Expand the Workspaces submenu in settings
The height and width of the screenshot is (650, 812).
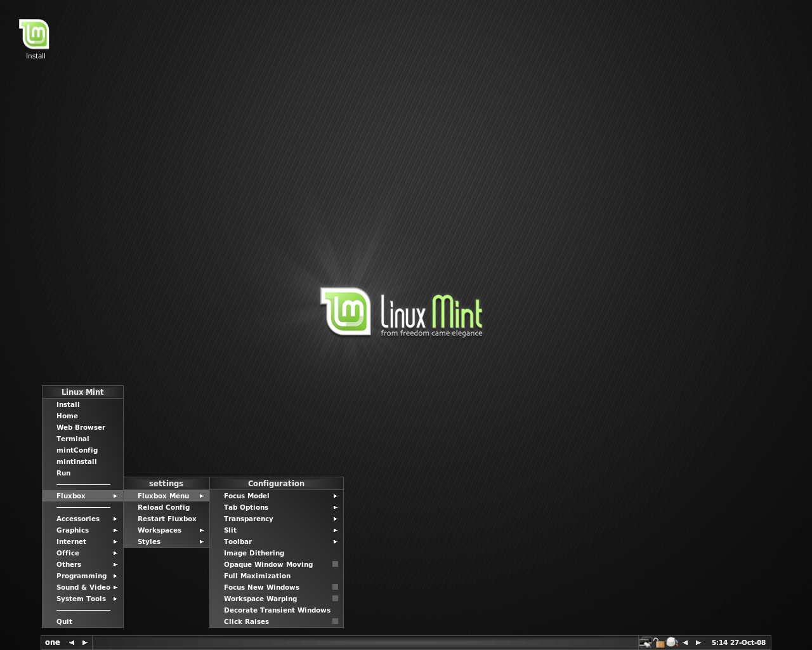coord(166,530)
